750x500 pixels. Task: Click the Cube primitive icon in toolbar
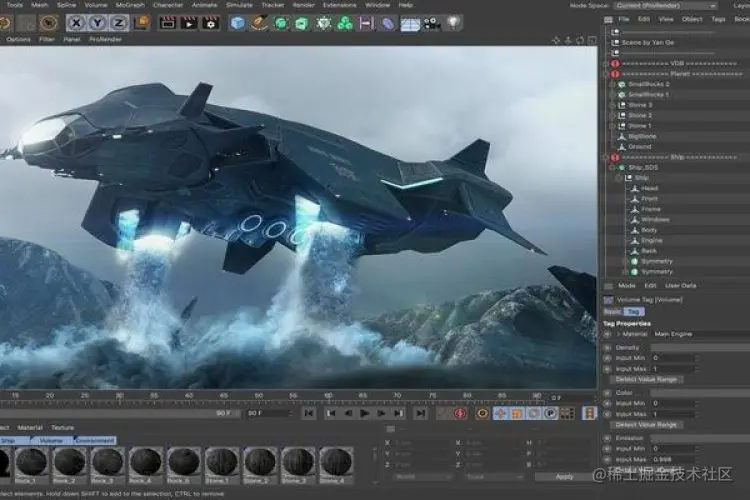coord(237,23)
